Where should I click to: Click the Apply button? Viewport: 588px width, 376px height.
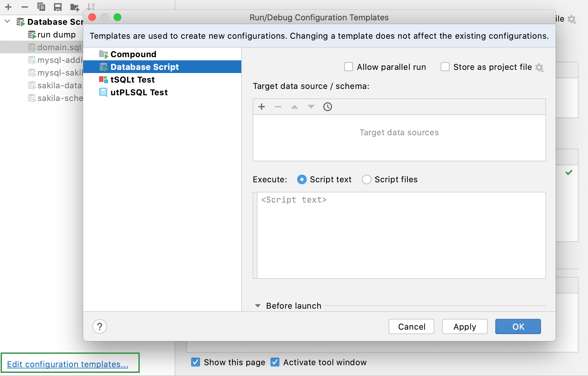(464, 326)
